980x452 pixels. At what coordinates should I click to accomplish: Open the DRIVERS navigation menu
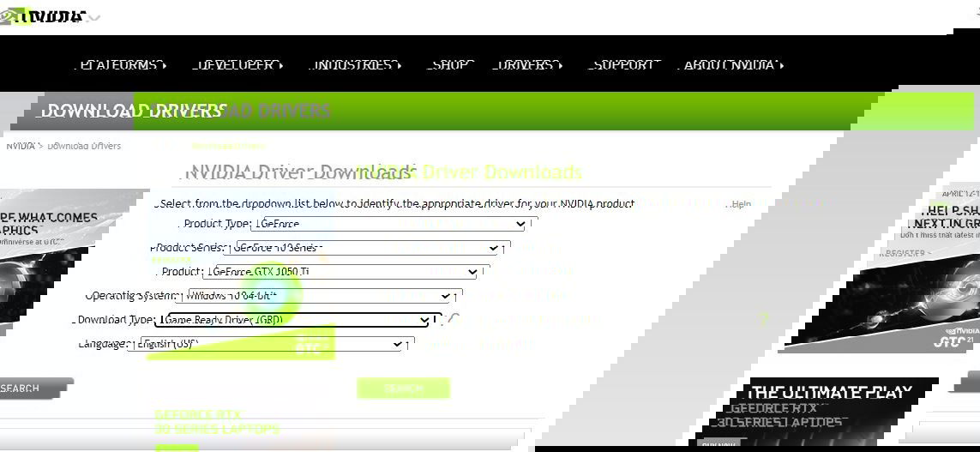[x=528, y=65]
